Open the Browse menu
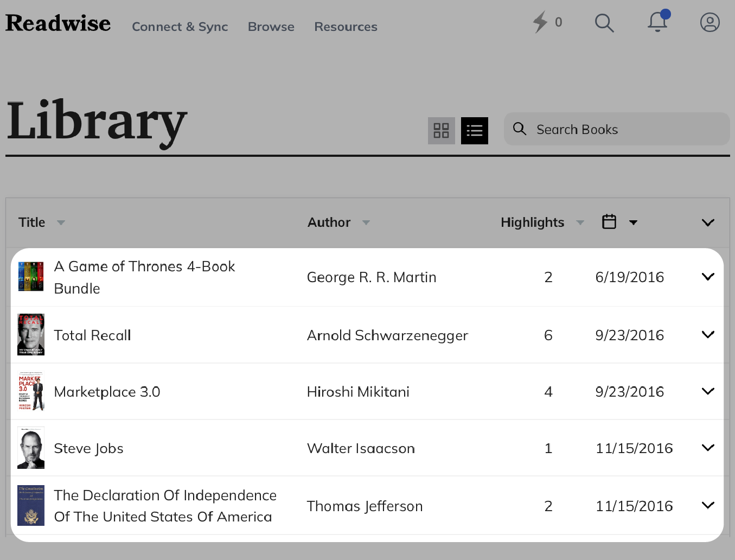The image size is (735, 560). 271,27
